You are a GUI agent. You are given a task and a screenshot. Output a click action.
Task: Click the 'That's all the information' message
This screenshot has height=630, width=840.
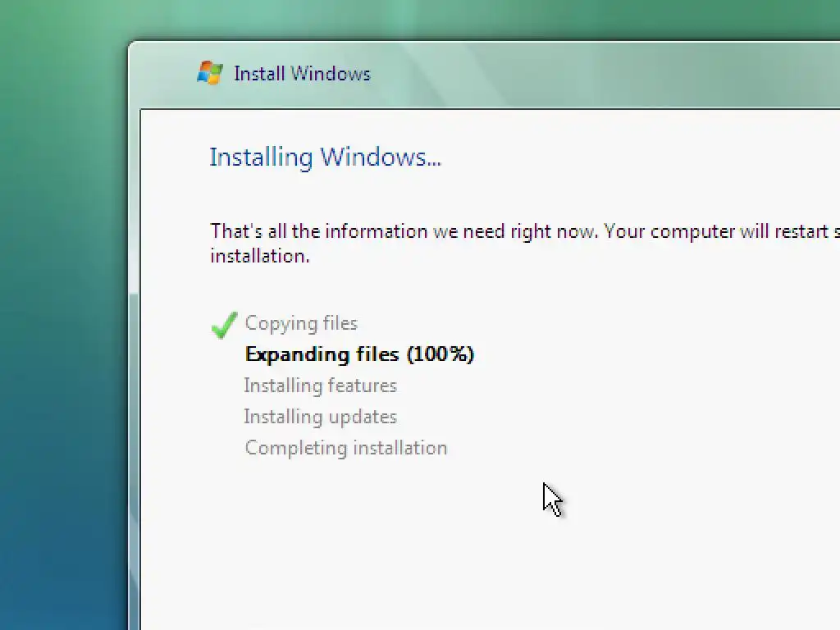525,243
